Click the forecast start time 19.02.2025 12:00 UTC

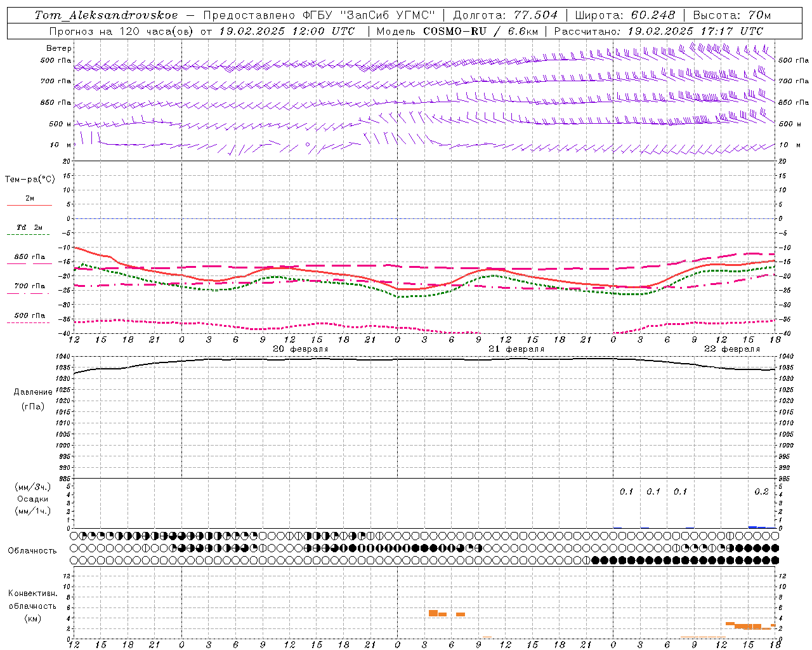pyautogui.click(x=287, y=31)
